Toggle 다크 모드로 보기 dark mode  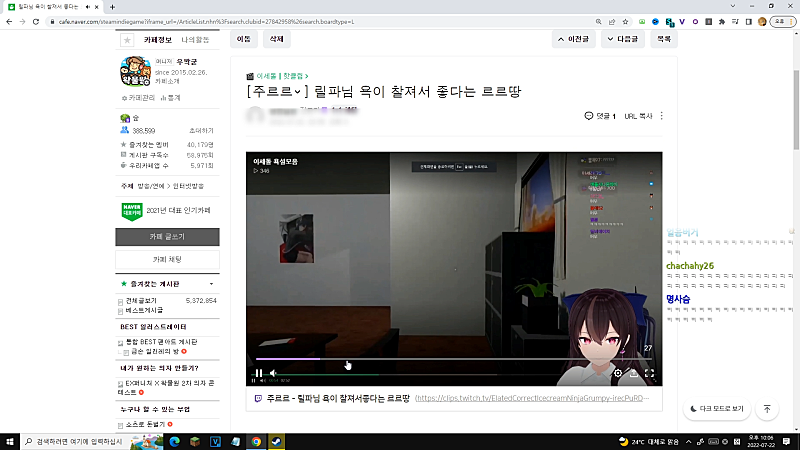(x=716, y=409)
